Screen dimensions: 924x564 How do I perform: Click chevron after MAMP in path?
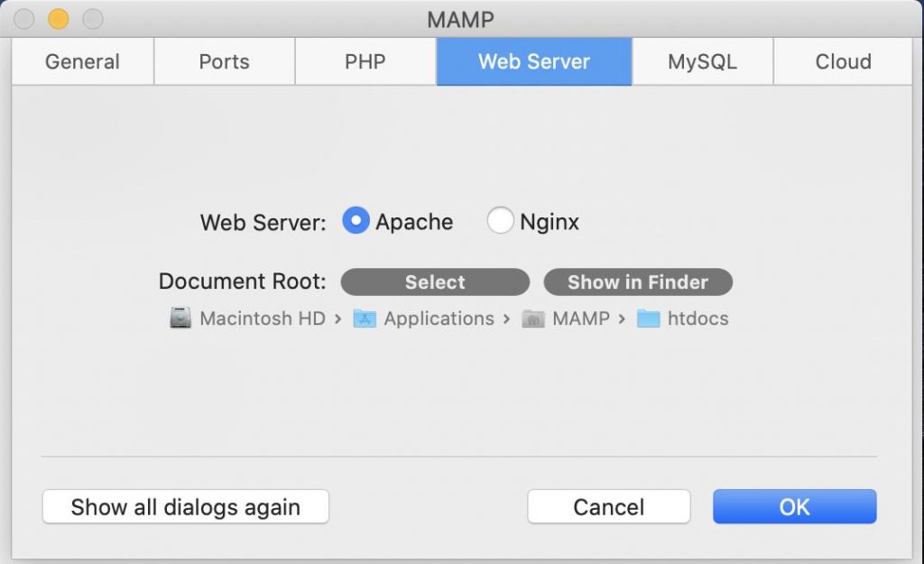(622, 319)
